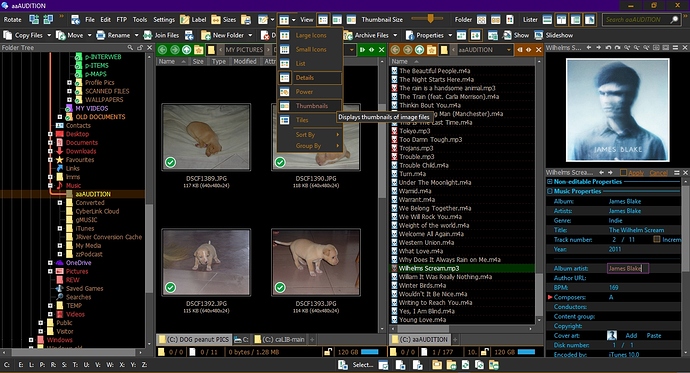
Task: Select Small Icons view mode
Action: point(310,49)
